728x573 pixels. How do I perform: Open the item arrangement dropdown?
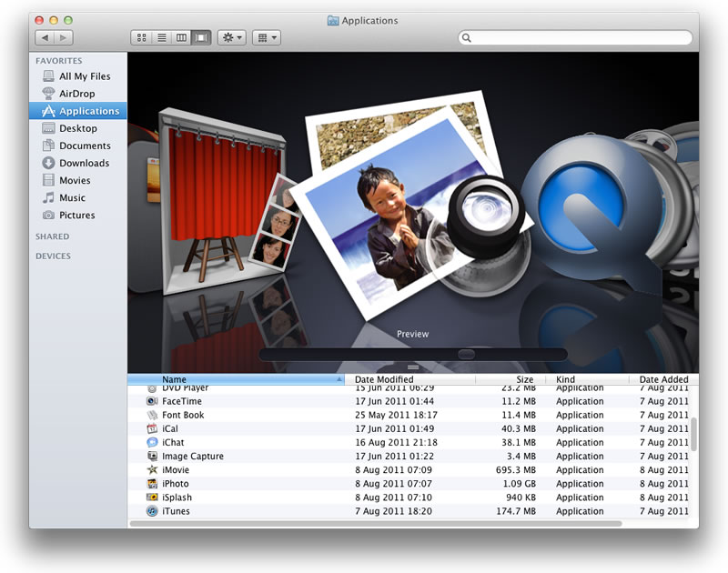tap(266, 37)
